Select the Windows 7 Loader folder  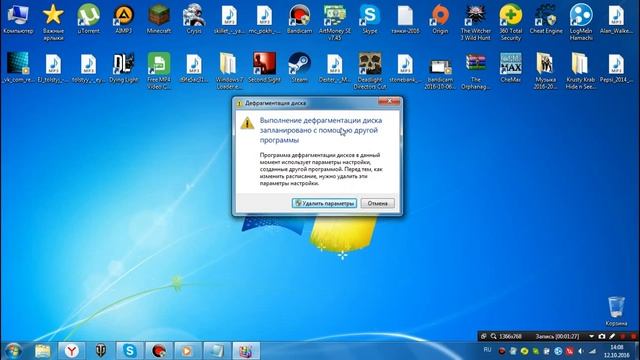[229, 70]
